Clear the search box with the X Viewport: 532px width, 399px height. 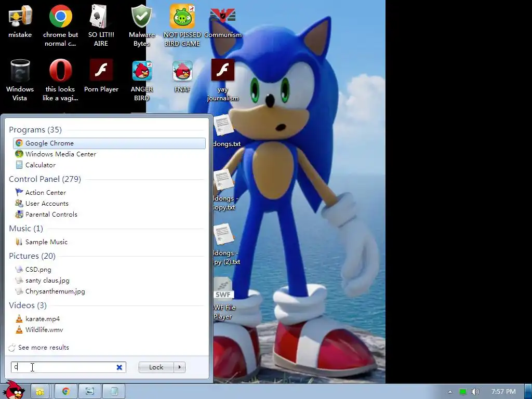[119, 367]
